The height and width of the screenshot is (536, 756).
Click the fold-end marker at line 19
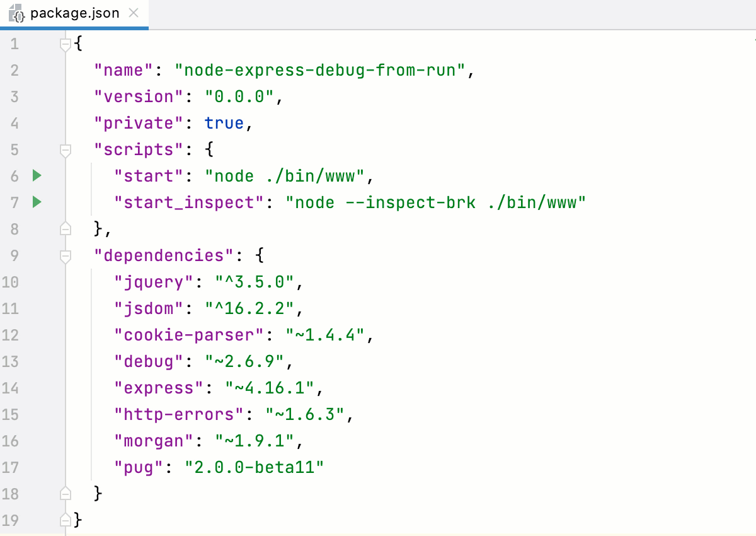pos(65,520)
